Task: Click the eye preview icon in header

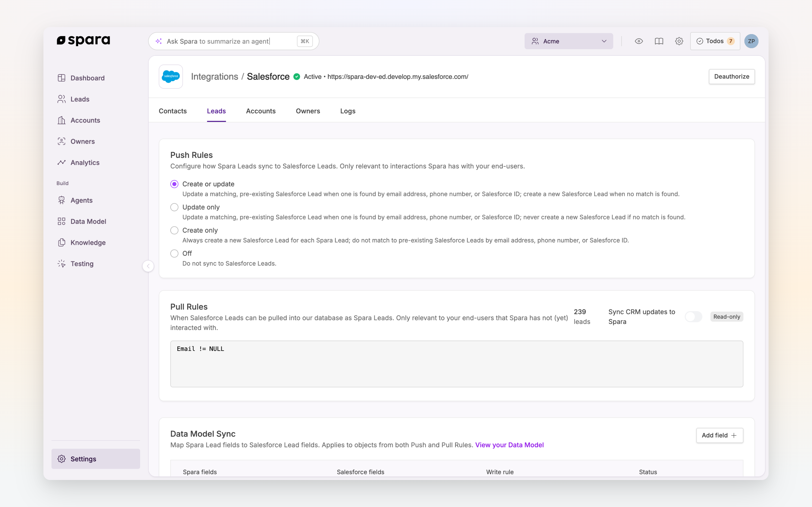Action: [x=639, y=41]
